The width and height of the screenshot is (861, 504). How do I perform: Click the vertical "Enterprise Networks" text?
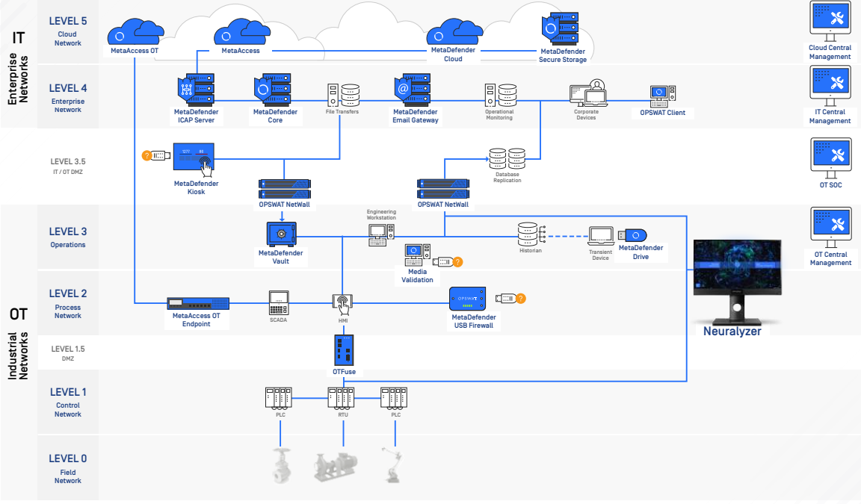pyautogui.click(x=18, y=79)
